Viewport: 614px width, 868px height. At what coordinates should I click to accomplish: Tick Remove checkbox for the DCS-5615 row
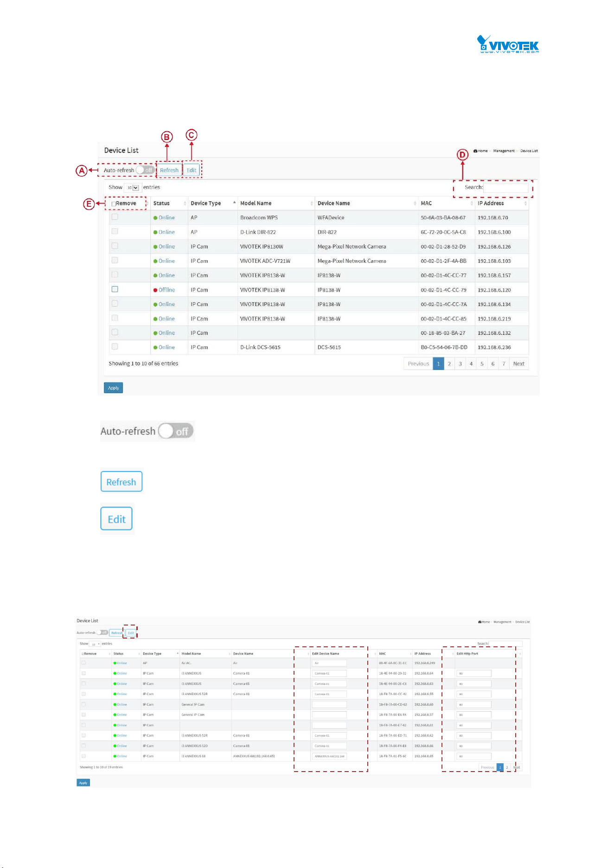(x=115, y=347)
